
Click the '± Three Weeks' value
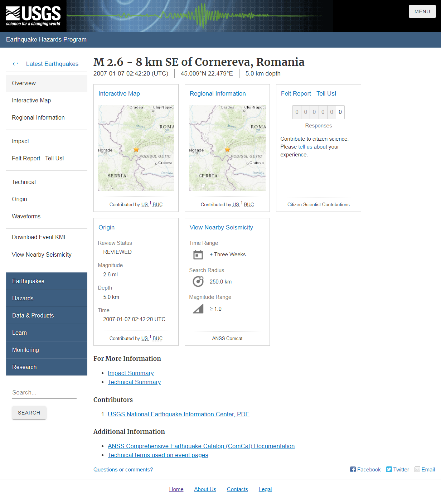(x=228, y=255)
